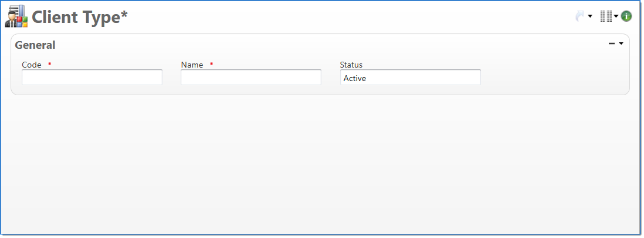Click the Status field label

(x=351, y=65)
